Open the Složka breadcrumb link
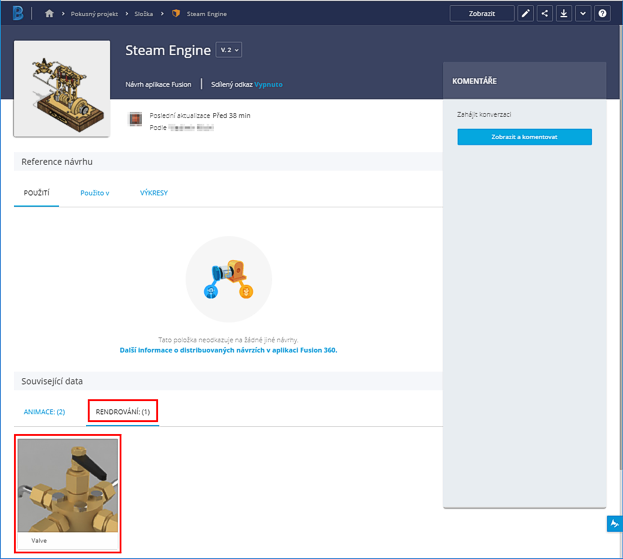The width and height of the screenshot is (623, 559). (x=143, y=14)
